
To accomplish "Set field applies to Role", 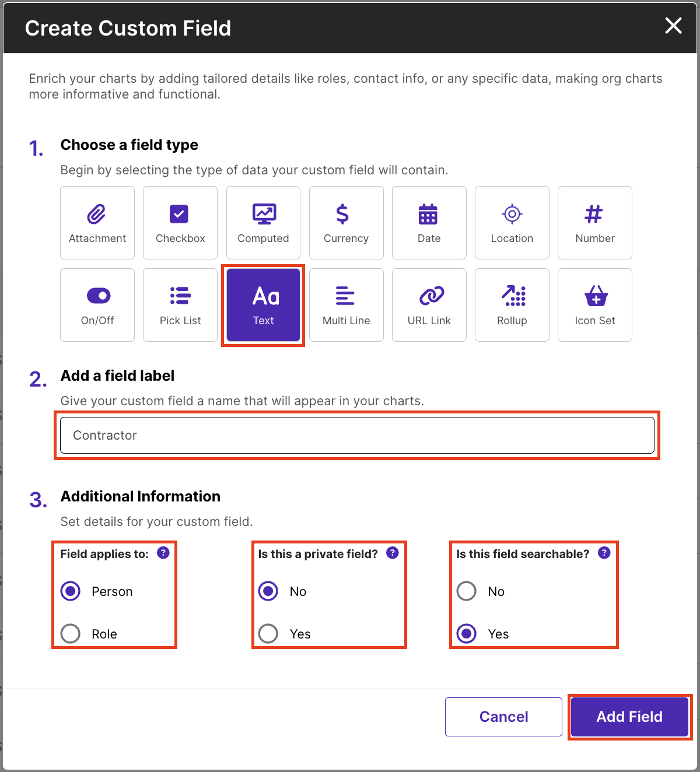I will [x=71, y=633].
